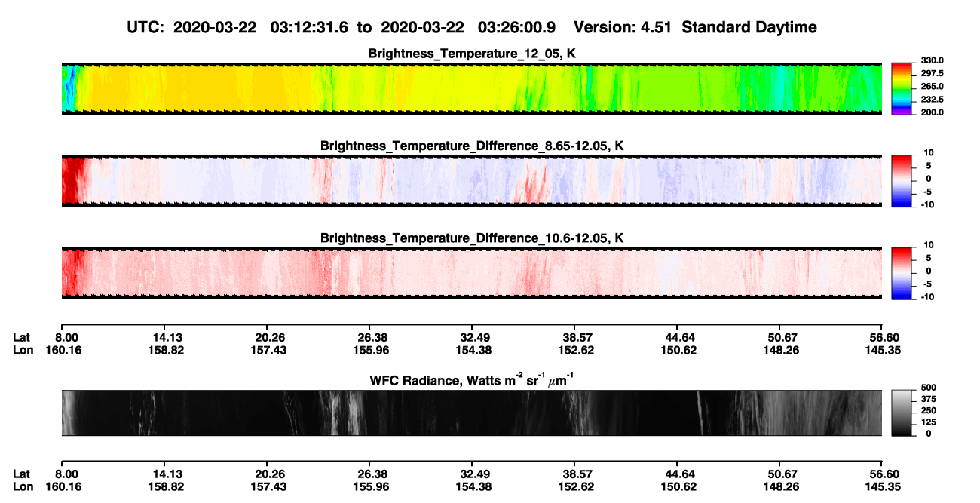
Task: Click the 10.6-12.05 temperature difference image strip
Action: pos(472,273)
